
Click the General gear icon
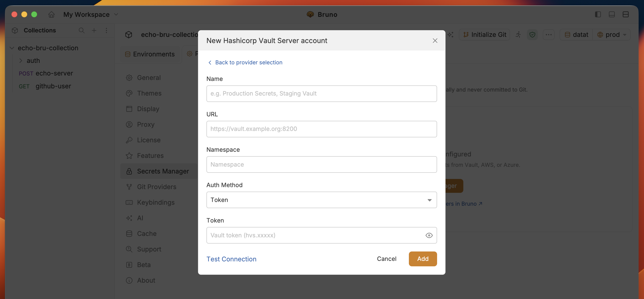129,78
